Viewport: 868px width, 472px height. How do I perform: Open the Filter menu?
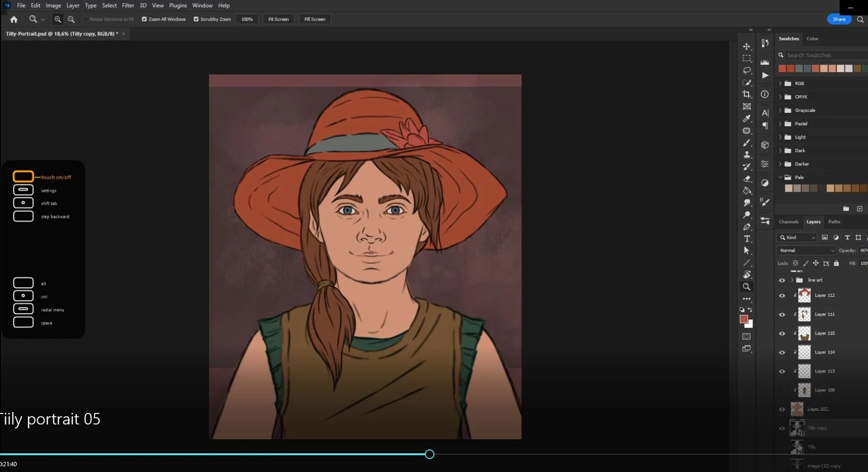(128, 6)
